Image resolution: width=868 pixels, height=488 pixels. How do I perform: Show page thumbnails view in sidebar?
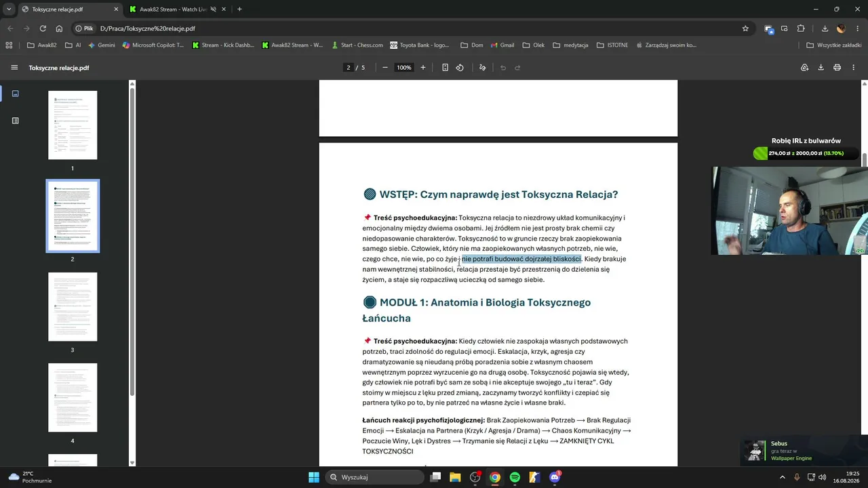coord(16,94)
